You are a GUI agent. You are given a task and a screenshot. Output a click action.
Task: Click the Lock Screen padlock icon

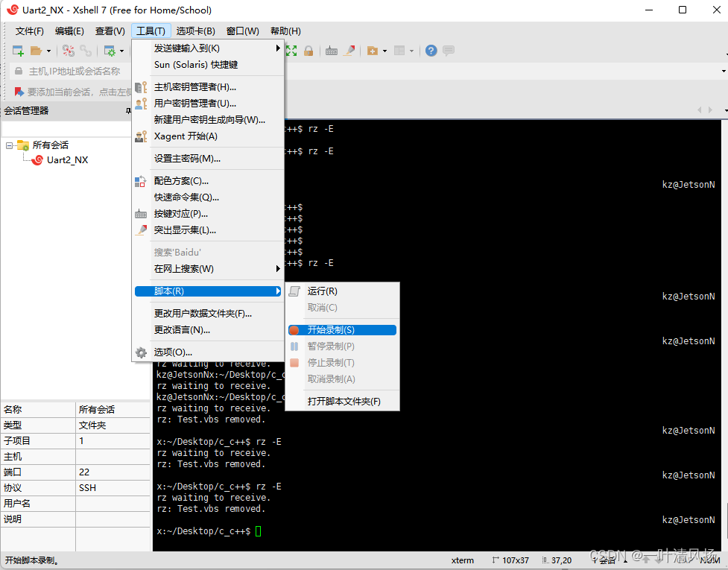[308, 51]
